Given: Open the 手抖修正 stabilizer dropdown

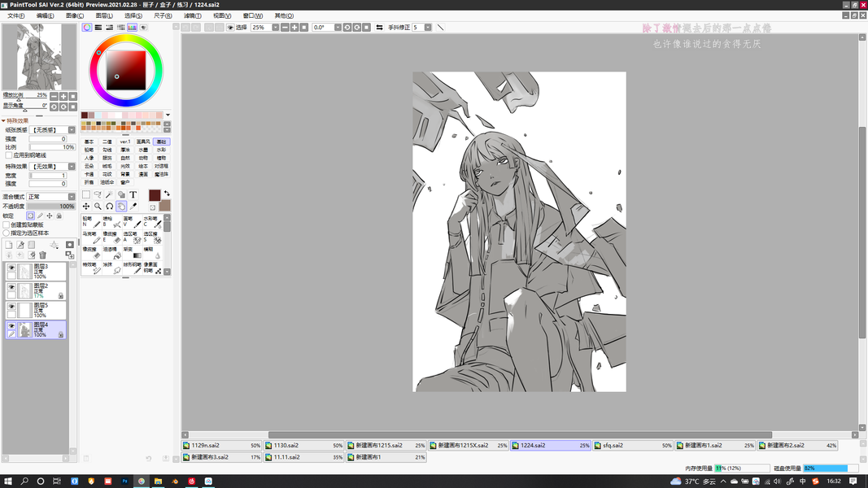Looking at the screenshot, I should click(x=428, y=27).
